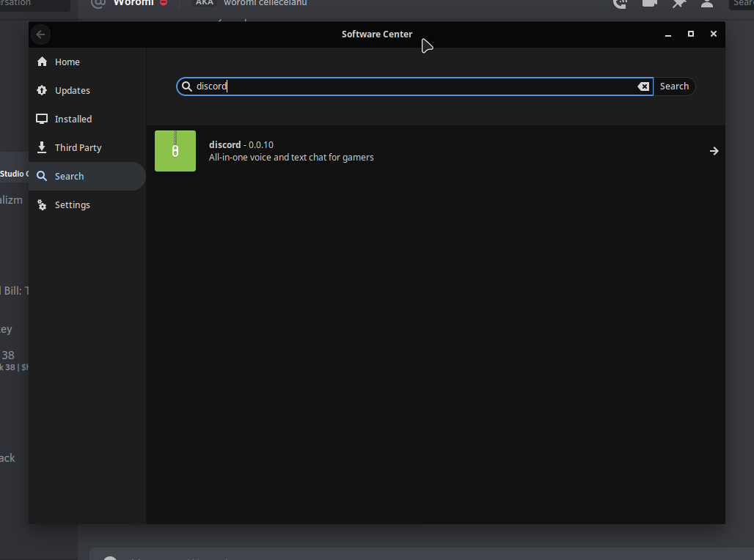Click the house icon beside Home

42,62
